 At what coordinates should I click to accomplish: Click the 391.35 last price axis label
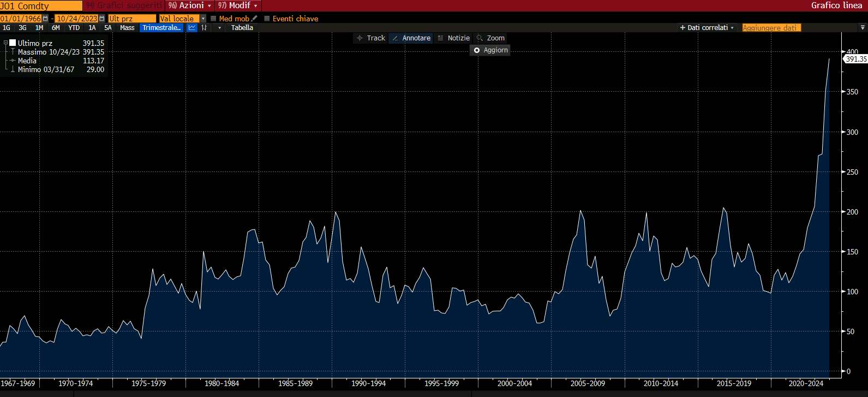click(x=856, y=59)
